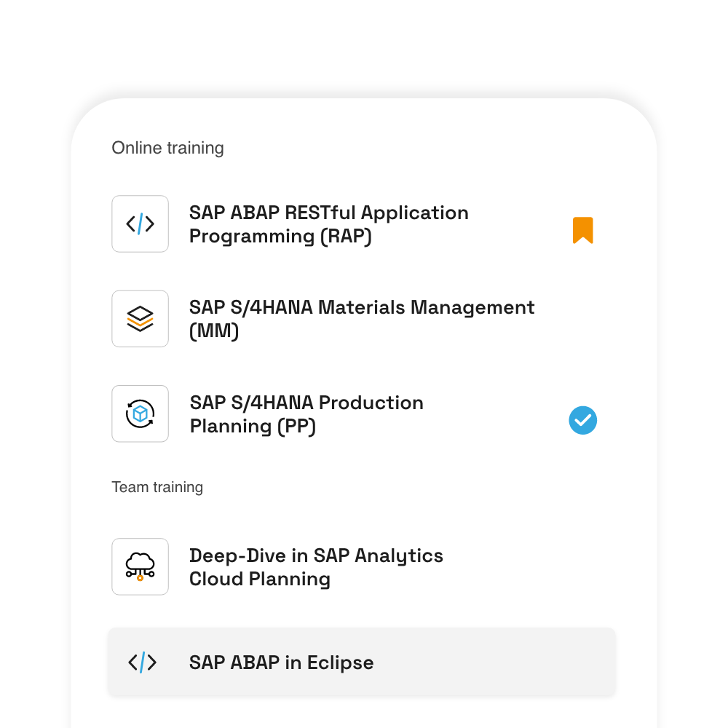
Task: Select the code icon for RAP course
Action: pos(140,223)
